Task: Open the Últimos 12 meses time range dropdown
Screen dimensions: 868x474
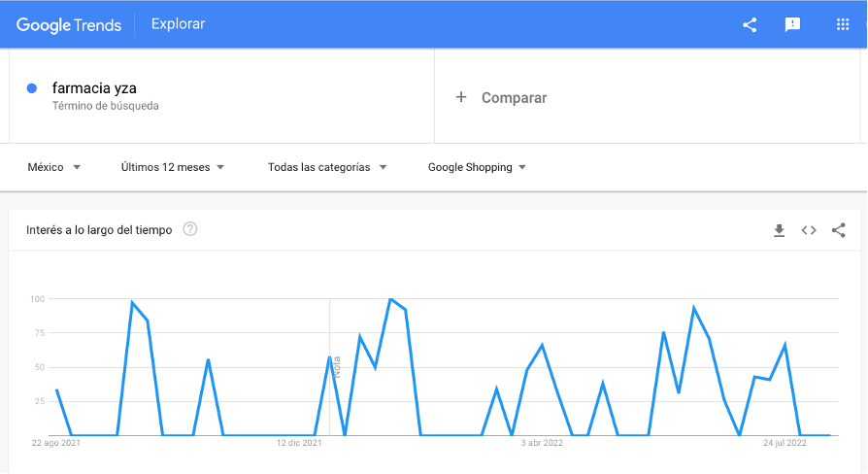Action: click(173, 167)
